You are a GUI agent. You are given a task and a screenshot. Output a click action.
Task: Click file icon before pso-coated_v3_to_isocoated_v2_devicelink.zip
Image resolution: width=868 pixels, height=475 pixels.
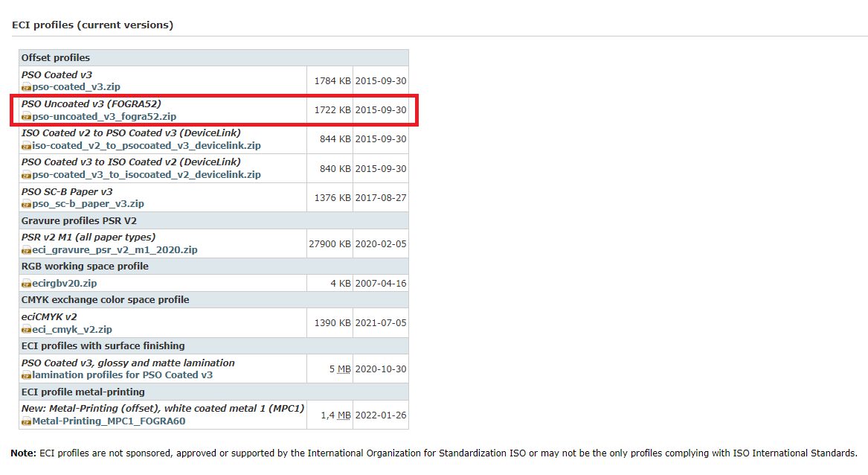pyautogui.click(x=26, y=175)
